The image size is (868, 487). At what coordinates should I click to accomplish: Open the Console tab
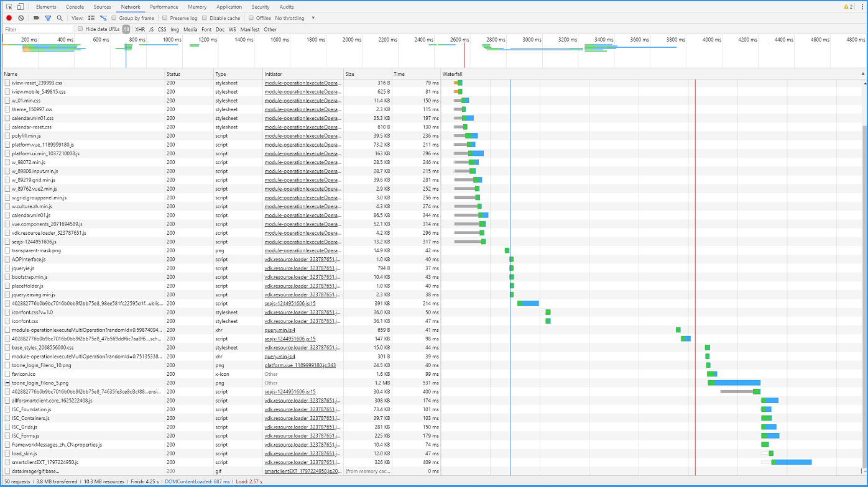click(75, 7)
